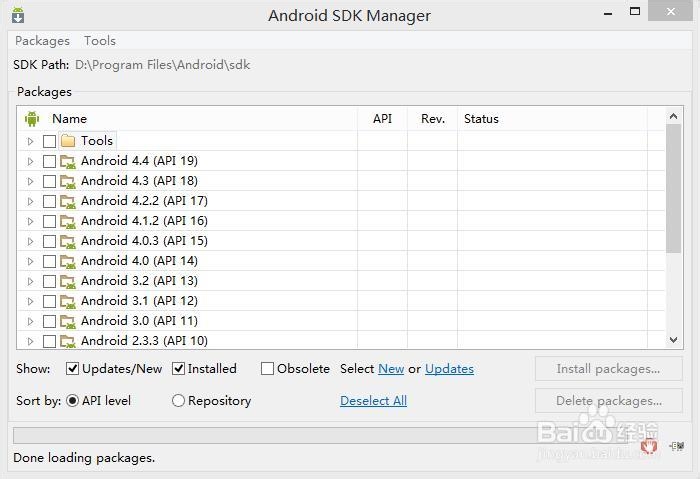This screenshot has height=479, width=700.
Task: Click the Android 4.0 (API 14) folder icon
Action: [68, 262]
